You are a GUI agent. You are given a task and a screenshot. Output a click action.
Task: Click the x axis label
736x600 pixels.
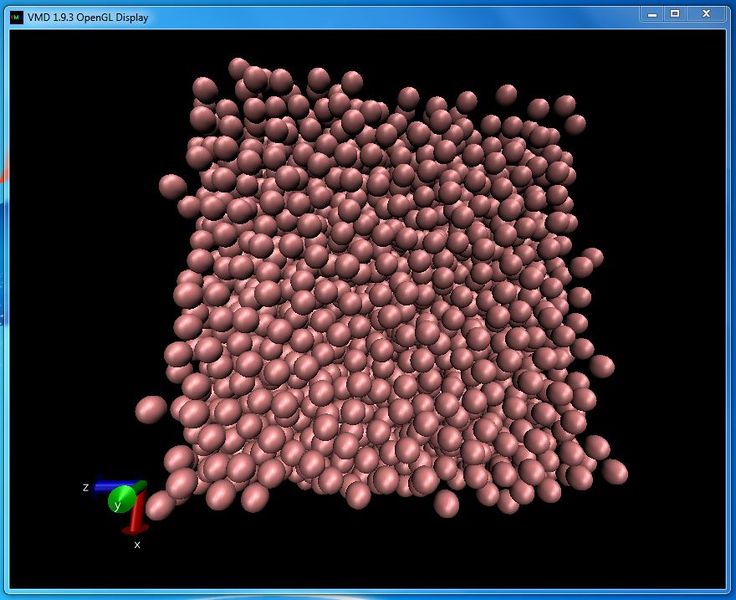point(137,545)
